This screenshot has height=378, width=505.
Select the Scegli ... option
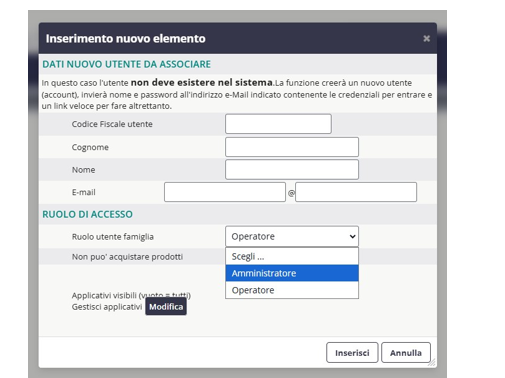292,256
